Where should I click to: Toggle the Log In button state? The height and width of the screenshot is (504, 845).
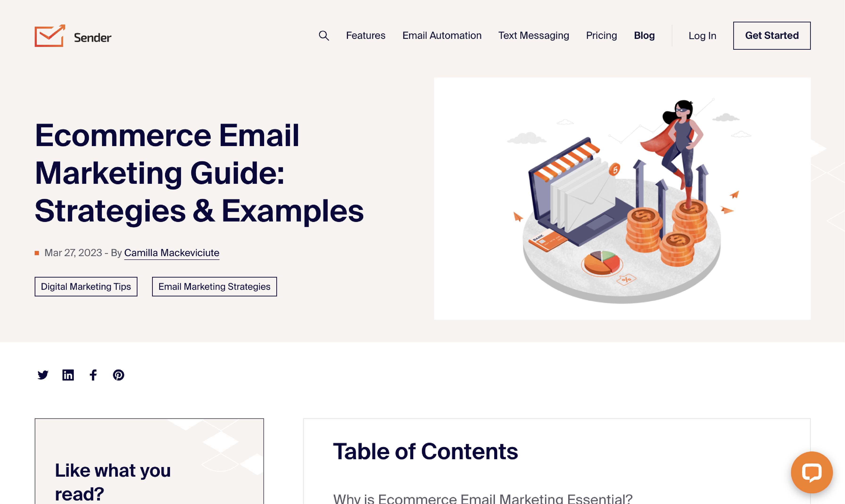coord(703,35)
